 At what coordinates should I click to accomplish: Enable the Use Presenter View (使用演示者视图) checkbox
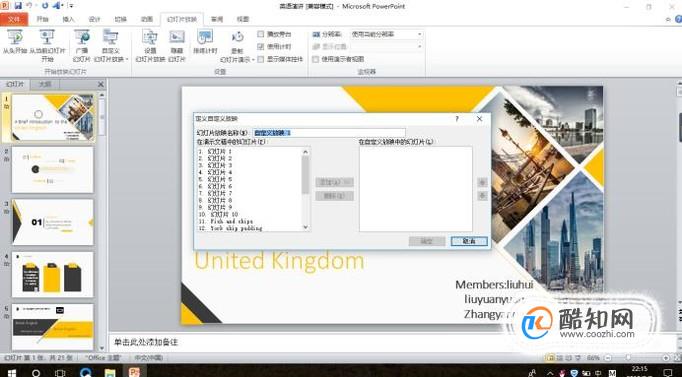click(x=316, y=59)
